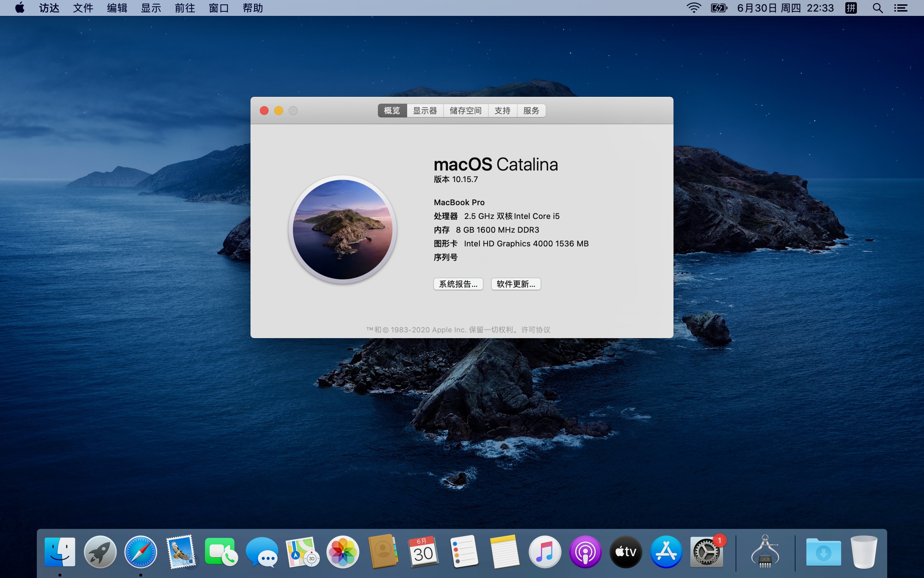924x578 pixels.
Task: Open Pinyin input method menu
Action: 851,8
